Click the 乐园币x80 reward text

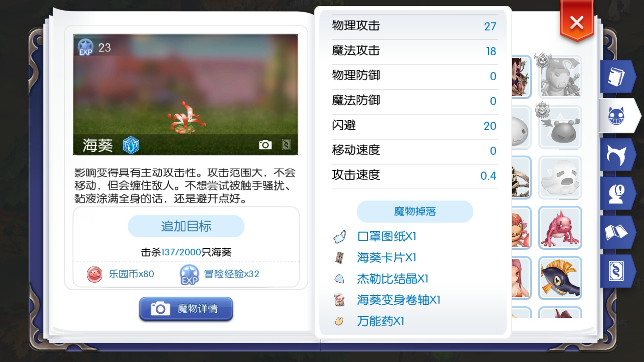tap(131, 274)
